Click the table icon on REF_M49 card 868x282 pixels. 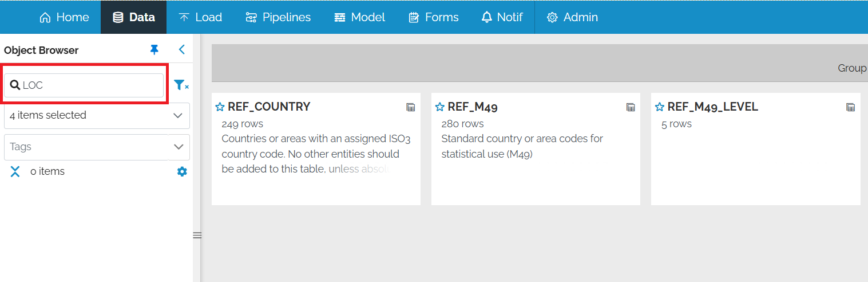point(631,107)
